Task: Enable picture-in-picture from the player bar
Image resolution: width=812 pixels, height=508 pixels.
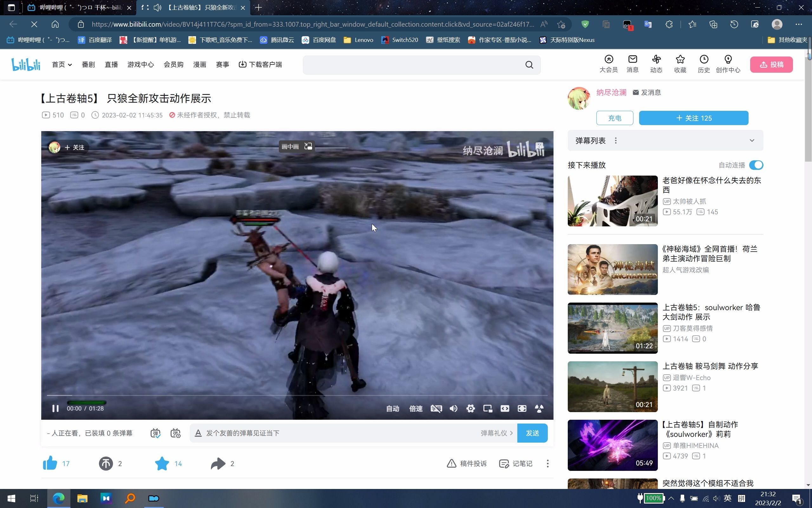Action: (488, 409)
